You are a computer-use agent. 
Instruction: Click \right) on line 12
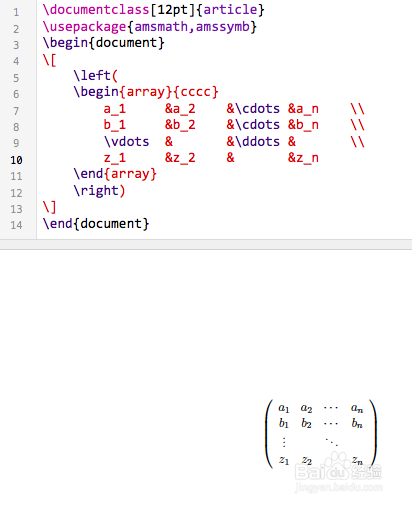(x=99, y=190)
